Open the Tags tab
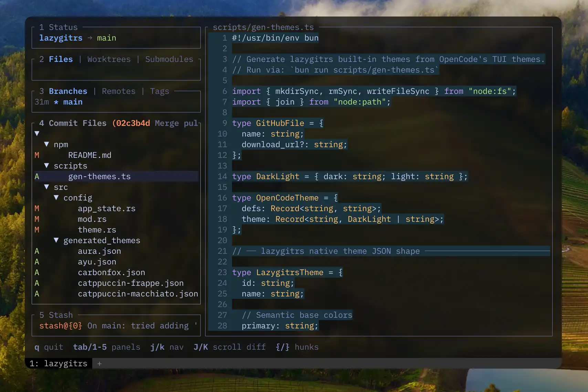The width and height of the screenshot is (588, 392). (x=160, y=91)
